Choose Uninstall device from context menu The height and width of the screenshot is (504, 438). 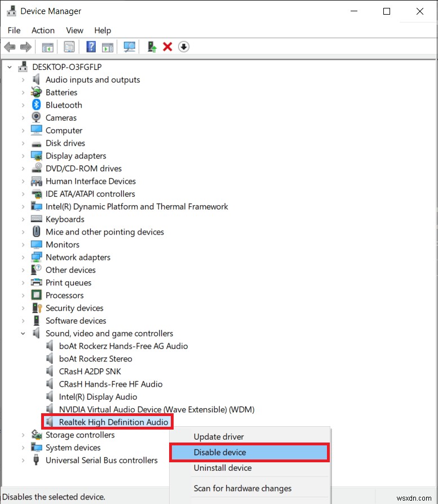coord(250,468)
